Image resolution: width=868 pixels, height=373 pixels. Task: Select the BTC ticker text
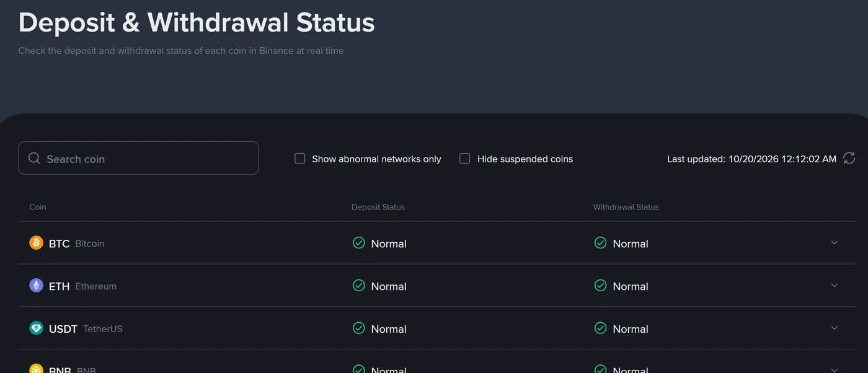click(59, 244)
